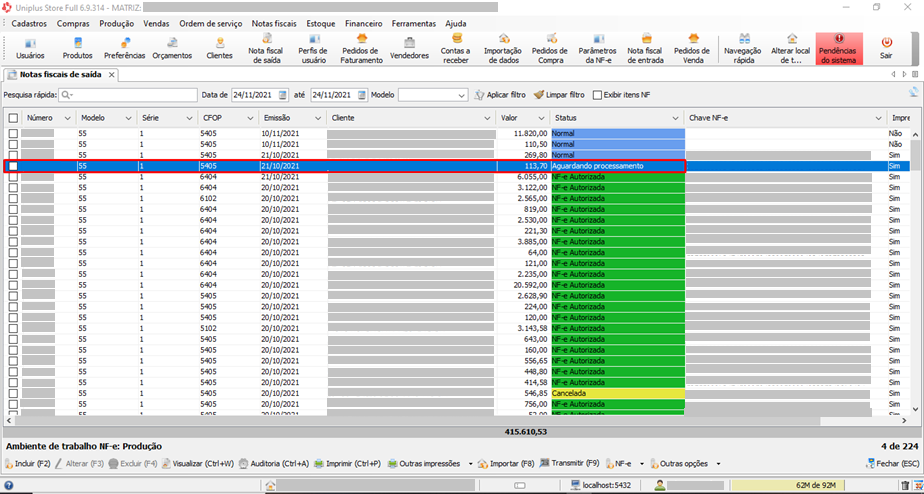The height and width of the screenshot is (494, 924).
Task: Click the calendar icon beside Data de
Action: pyautogui.click(x=283, y=95)
